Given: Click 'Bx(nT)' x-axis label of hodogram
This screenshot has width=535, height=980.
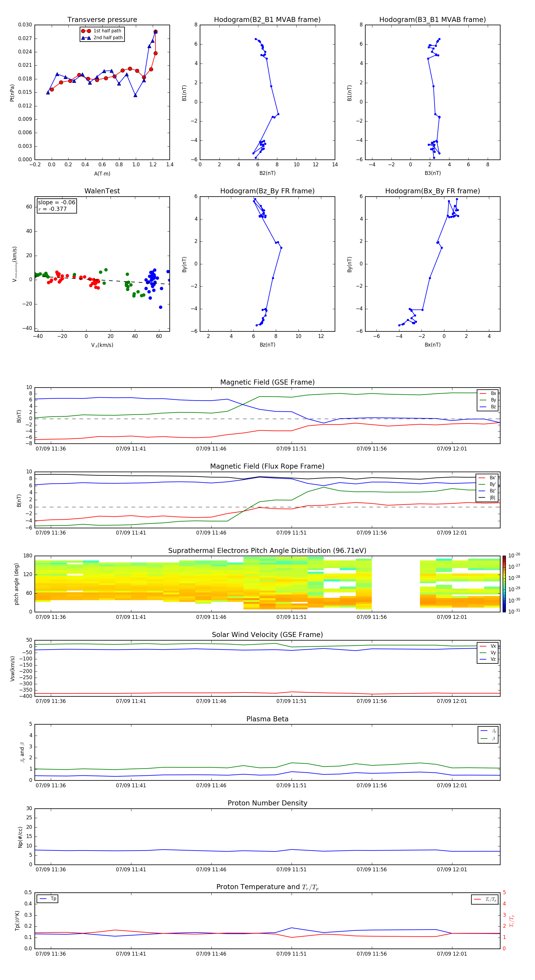Looking at the screenshot, I should coord(432,345).
